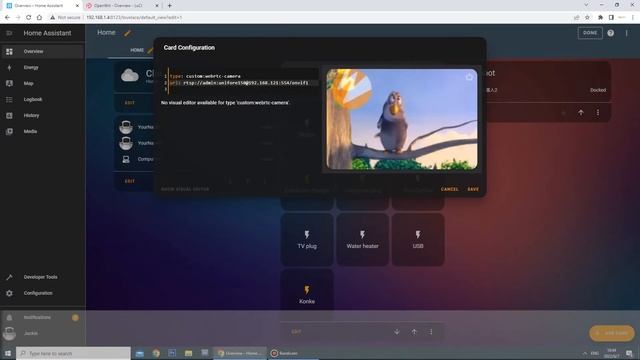Open Chrome from the taskbar
The width and height of the screenshot is (640, 360).
156,353
